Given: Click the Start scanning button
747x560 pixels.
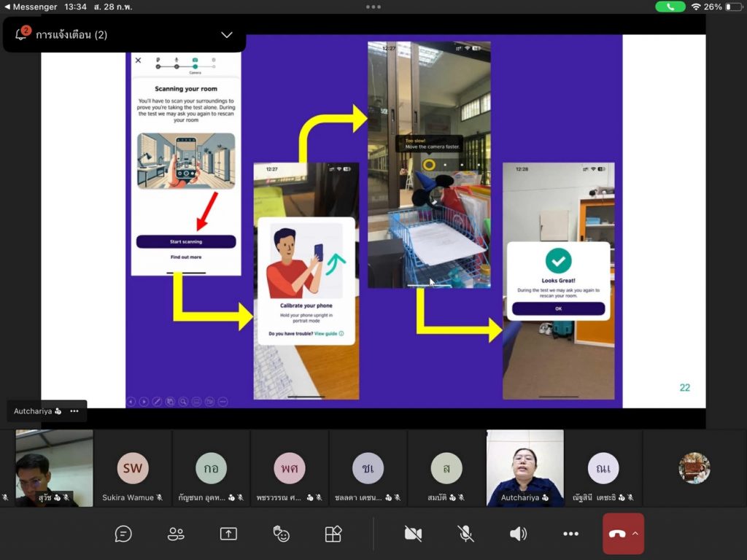Looking at the screenshot, I should pos(186,241).
